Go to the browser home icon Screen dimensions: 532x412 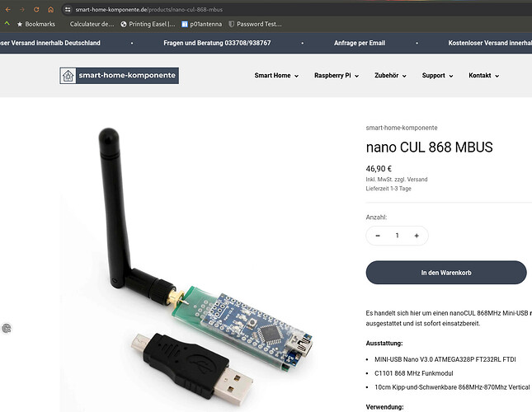(50, 10)
